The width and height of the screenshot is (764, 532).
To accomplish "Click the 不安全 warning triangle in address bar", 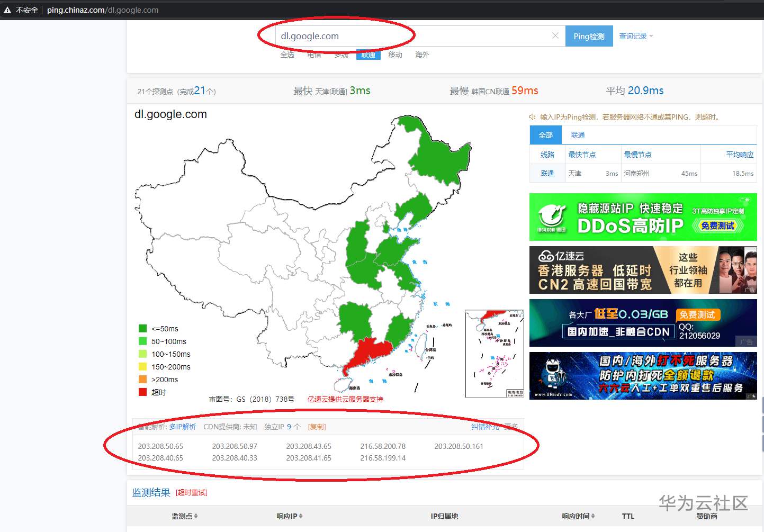I will click(7, 9).
